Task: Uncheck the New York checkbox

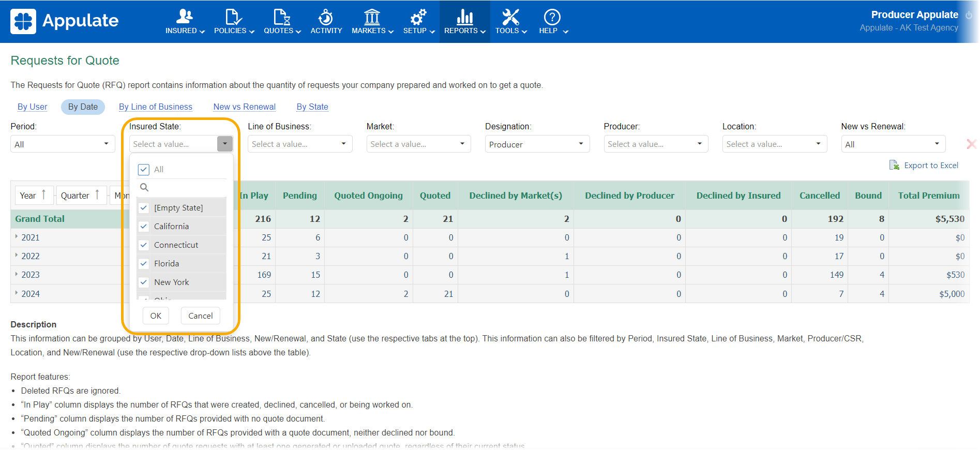Action: pos(144,282)
